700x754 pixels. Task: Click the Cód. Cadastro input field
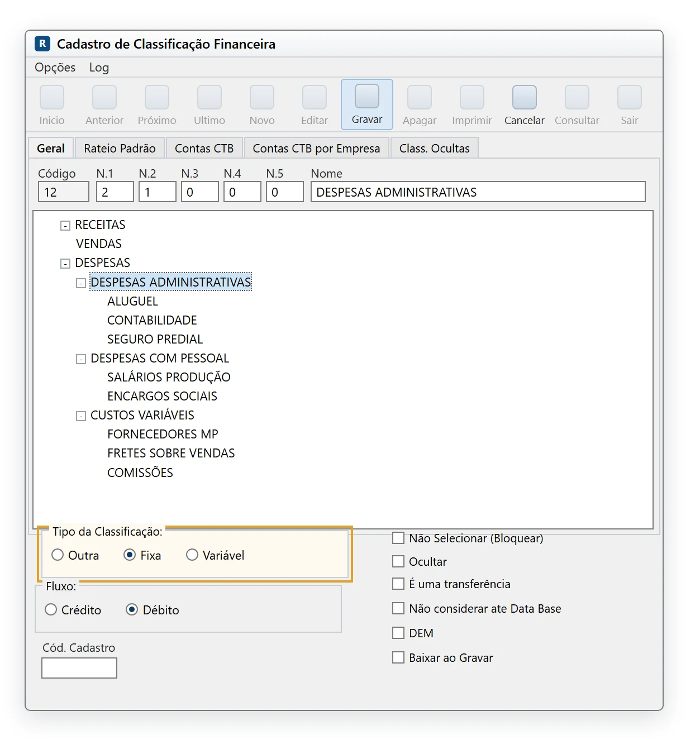[79, 668]
